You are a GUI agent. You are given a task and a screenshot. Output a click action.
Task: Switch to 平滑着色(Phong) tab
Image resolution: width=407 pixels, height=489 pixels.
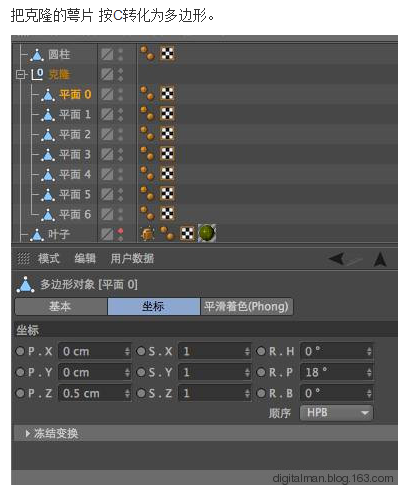click(246, 306)
